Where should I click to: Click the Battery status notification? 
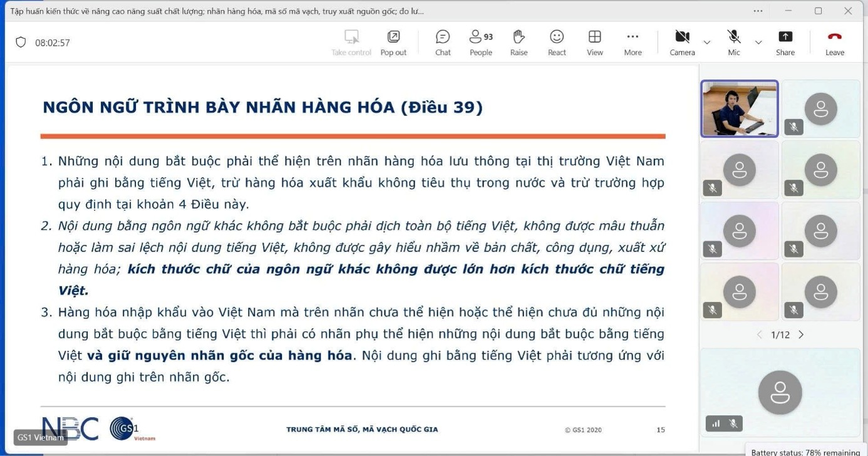[x=806, y=451]
